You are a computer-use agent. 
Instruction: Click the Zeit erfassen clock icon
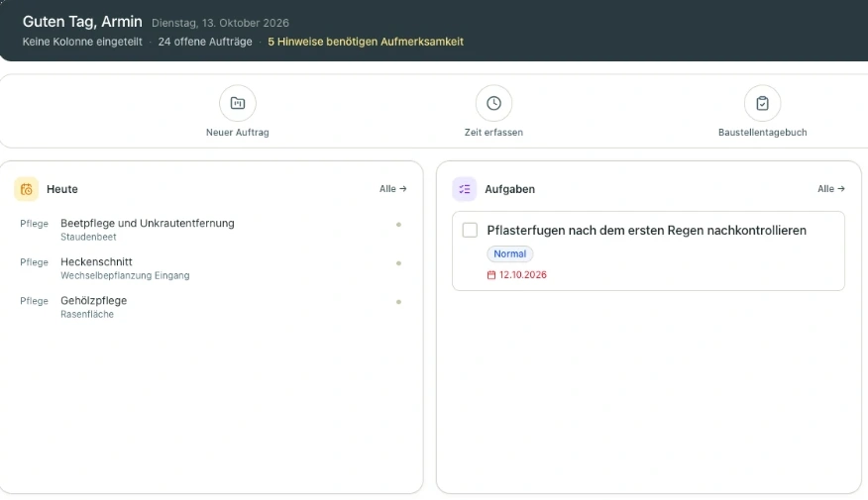[x=493, y=103]
